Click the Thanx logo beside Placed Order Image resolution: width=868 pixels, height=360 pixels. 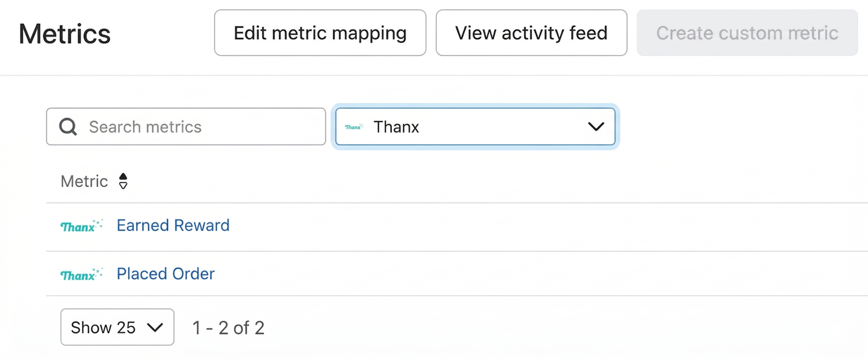coord(81,274)
